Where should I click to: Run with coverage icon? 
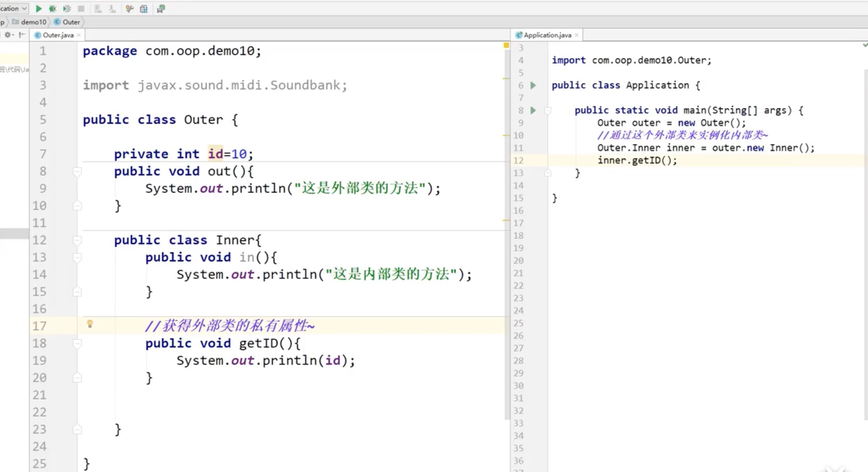67,9
